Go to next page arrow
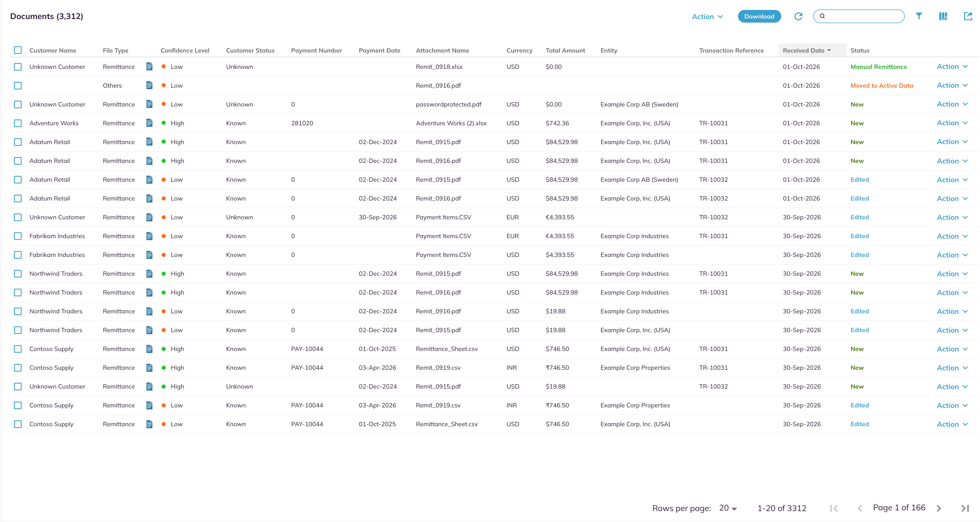This screenshot has width=980, height=522. click(x=939, y=508)
